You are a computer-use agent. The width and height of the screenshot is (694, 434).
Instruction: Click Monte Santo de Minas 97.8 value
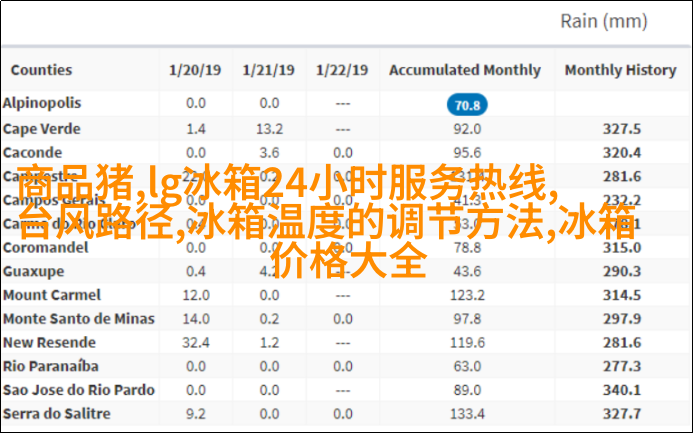pyautogui.click(x=467, y=319)
